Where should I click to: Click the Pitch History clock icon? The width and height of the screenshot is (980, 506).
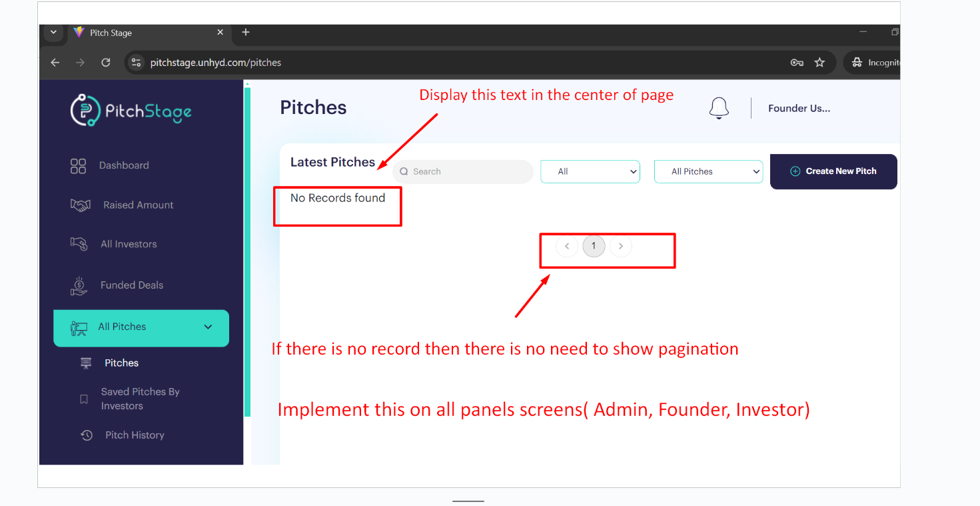(86, 435)
